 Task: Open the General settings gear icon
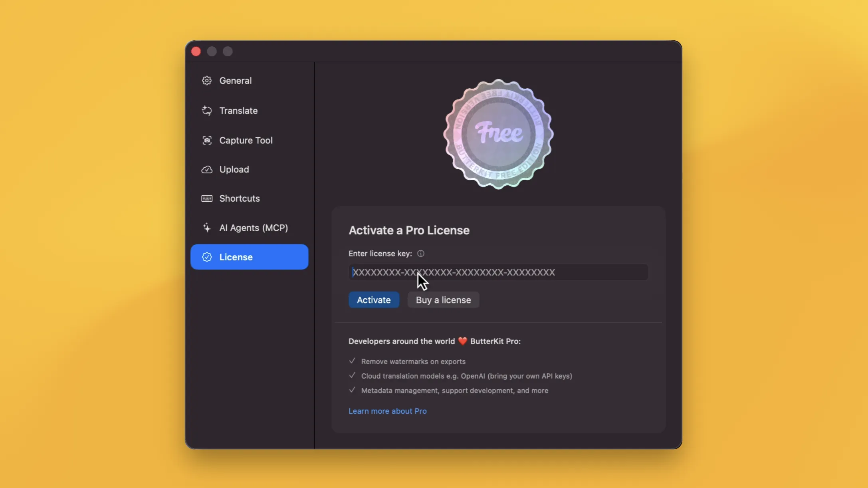point(206,81)
